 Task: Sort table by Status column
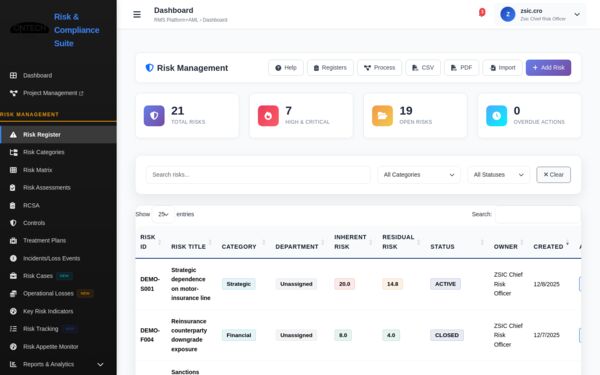click(x=457, y=242)
